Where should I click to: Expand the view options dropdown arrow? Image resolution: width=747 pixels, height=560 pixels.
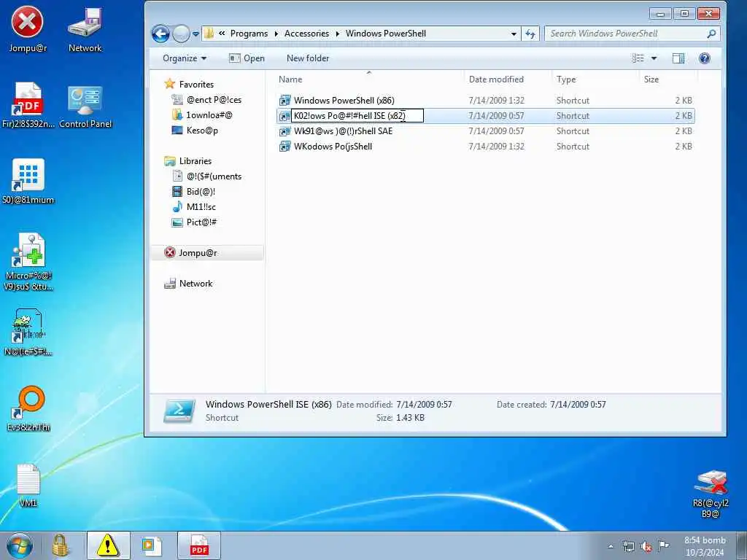(654, 58)
